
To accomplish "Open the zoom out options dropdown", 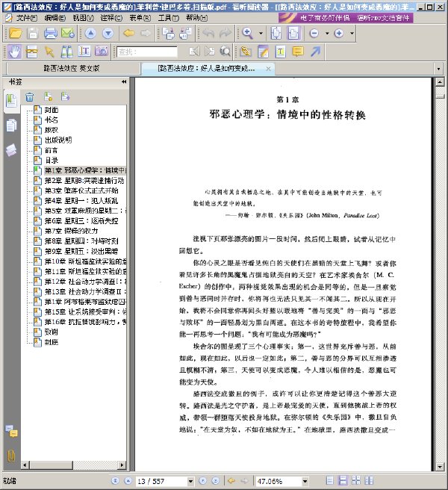I will pyautogui.click(x=327, y=33).
